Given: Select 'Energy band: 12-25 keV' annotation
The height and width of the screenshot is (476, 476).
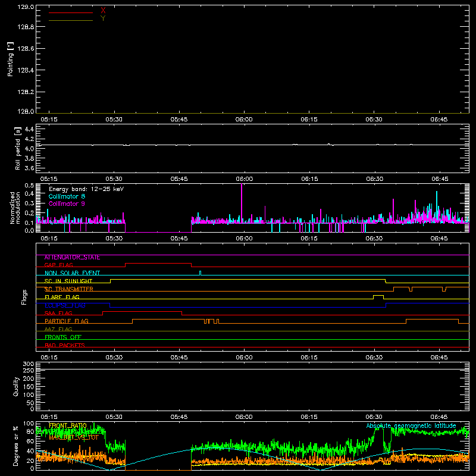Looking at the screenshot, I should click(86, 189).
